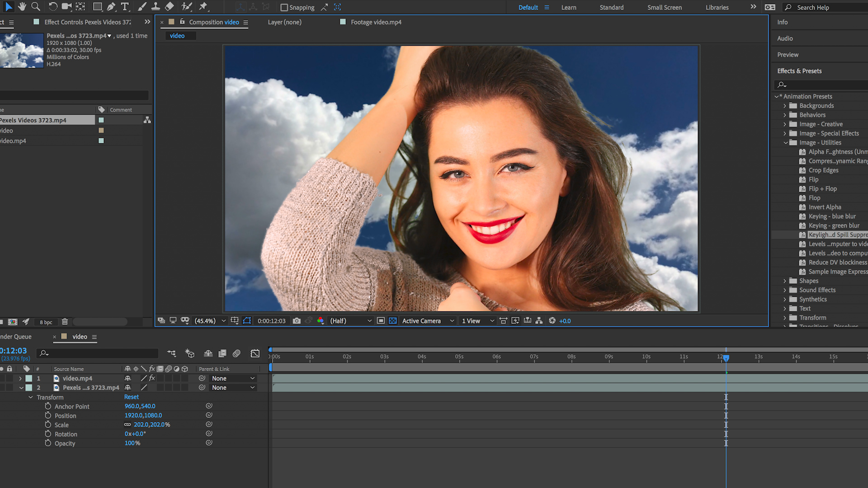Click the delete trash icon in Project panel
This screenshot has width=868, height=488.
65,322
